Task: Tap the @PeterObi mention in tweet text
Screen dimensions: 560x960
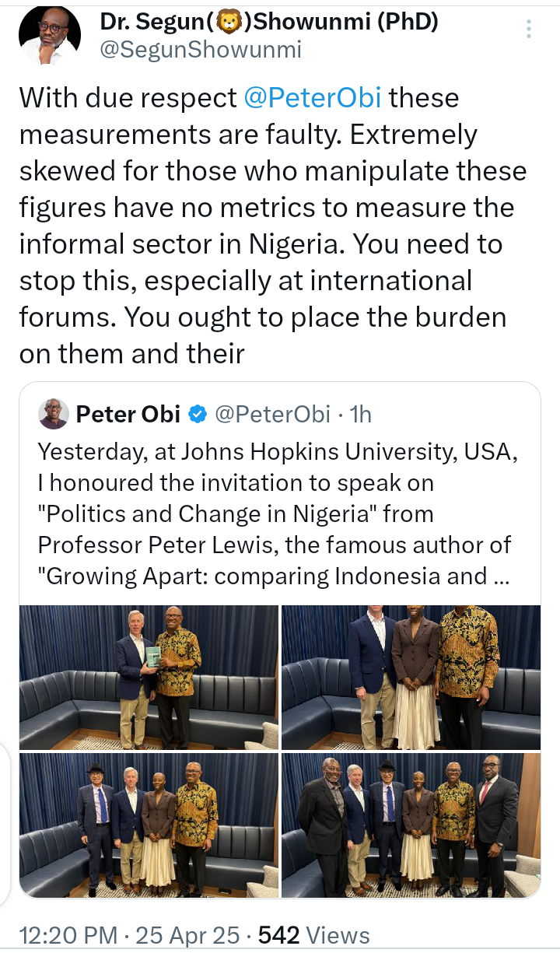Action: [x=313, y=98]
